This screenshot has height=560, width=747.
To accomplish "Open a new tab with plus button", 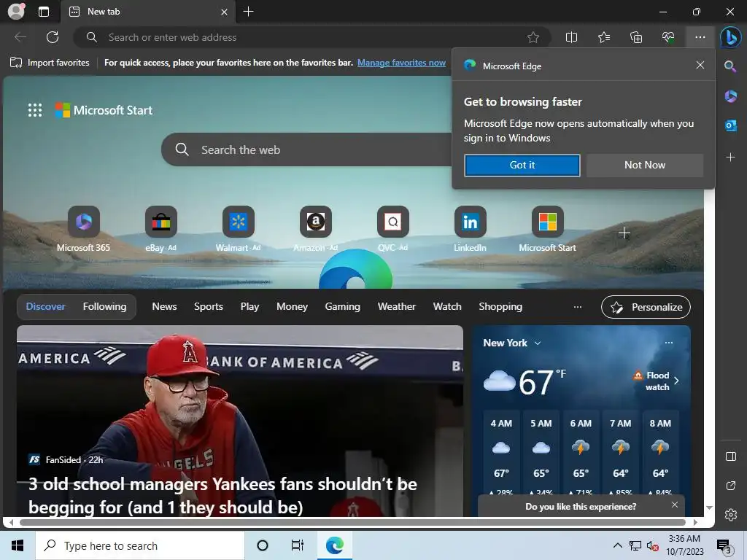I will tap(248, 12).
